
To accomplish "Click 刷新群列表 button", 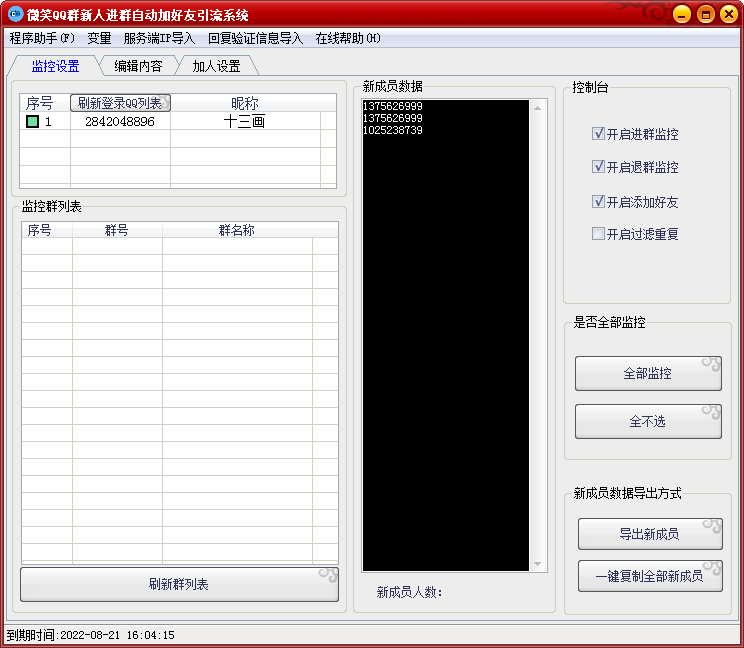I will pos(179,584).
